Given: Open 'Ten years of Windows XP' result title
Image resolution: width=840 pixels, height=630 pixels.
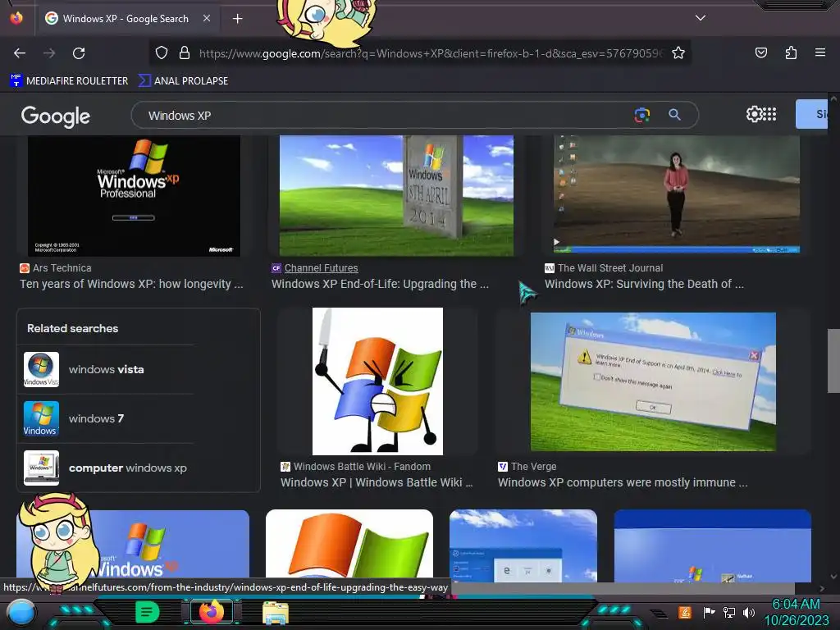Looking at the screenshot, I should click(x=131, y=284).
